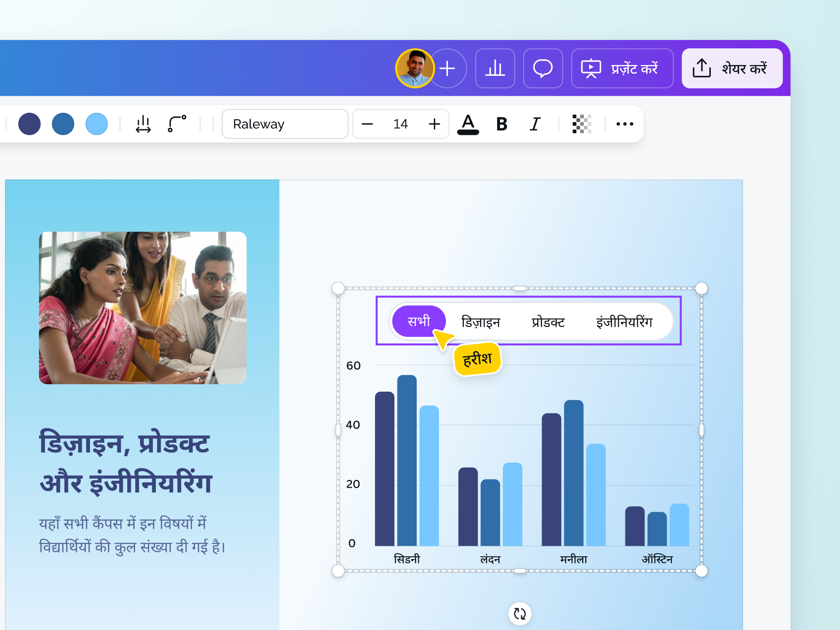Image resolution: width=840 pixels, height=630 pixels.
Task: Click the chart's bottom-right resize handle
Action: (701, 570)
